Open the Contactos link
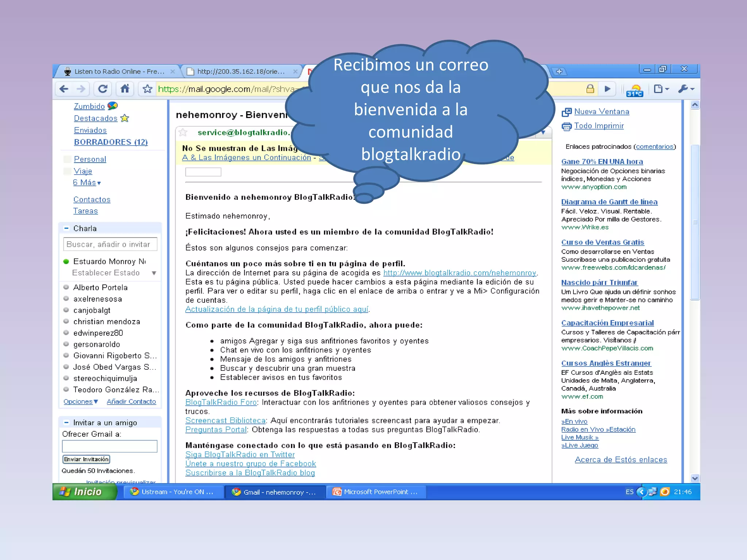The width and height of the screenshot is (747, 560). point(92,199)
